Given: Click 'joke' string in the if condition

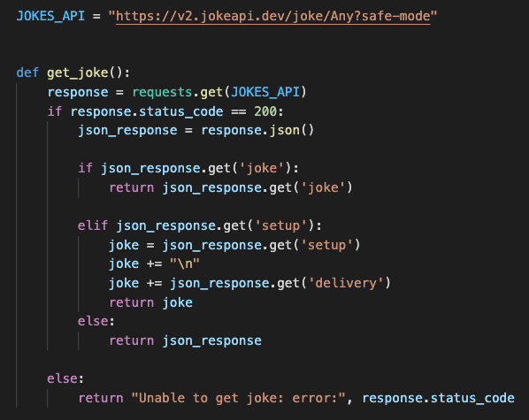Looking at the screenshot, I should [262, 168].
